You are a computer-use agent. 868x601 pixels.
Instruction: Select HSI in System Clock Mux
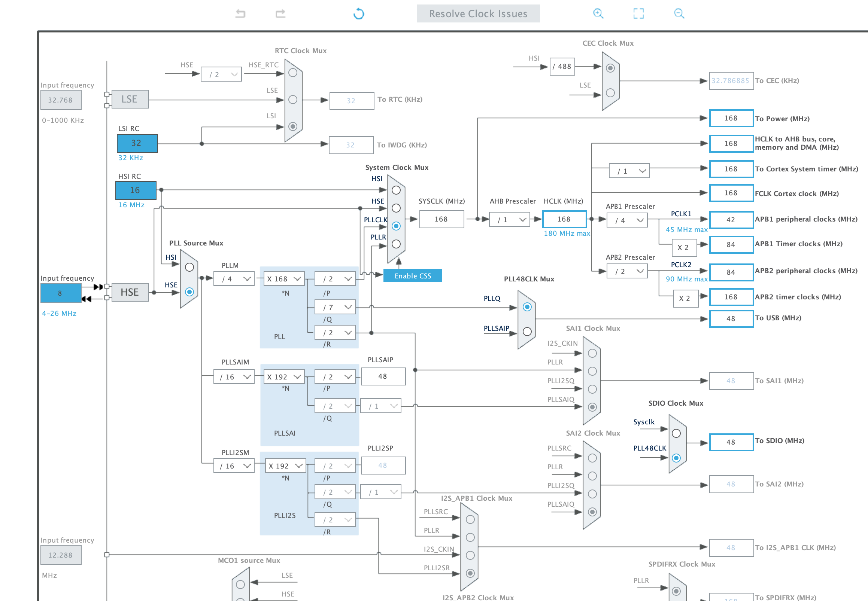tap(396, 190)
